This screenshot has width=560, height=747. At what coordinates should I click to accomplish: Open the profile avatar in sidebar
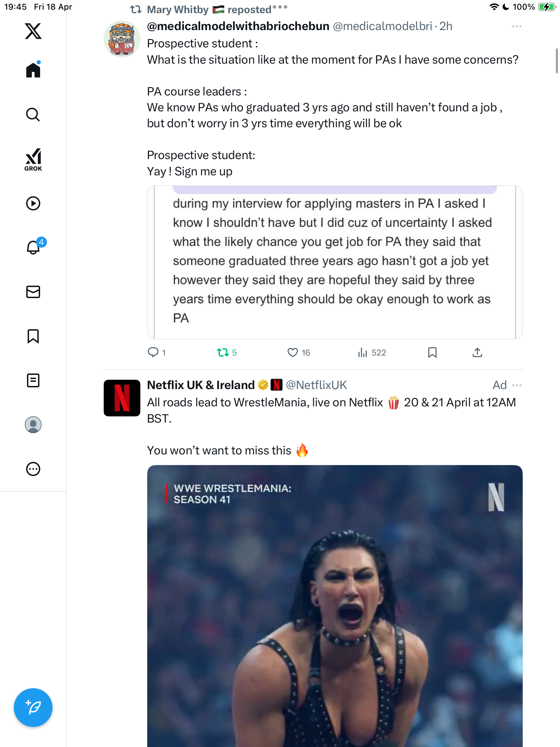point(33,425)
